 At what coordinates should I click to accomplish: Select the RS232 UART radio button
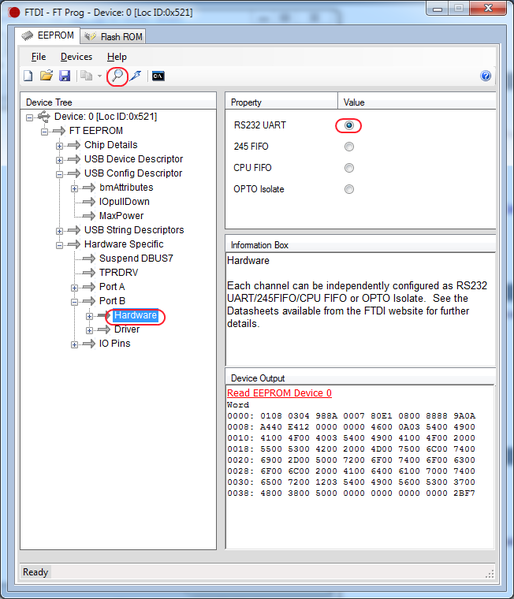(349, 125)
